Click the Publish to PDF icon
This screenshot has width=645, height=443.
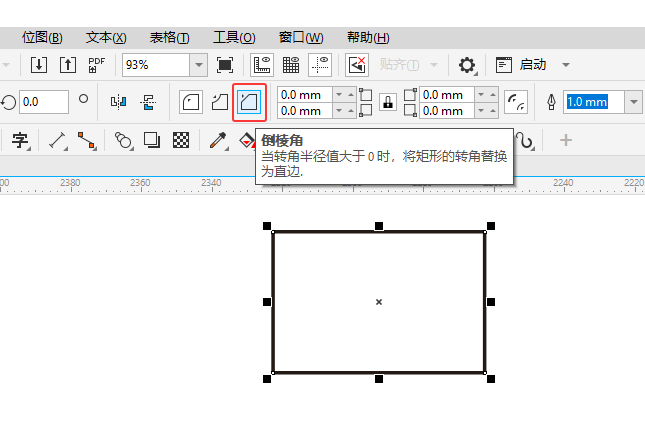pos(97,65)
